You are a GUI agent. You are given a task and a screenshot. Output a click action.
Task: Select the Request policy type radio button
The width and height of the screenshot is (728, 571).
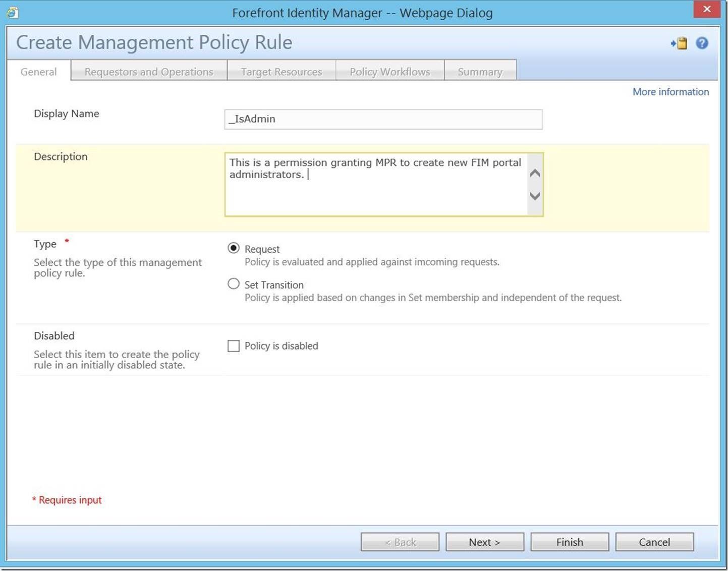(x=234, y=248)
